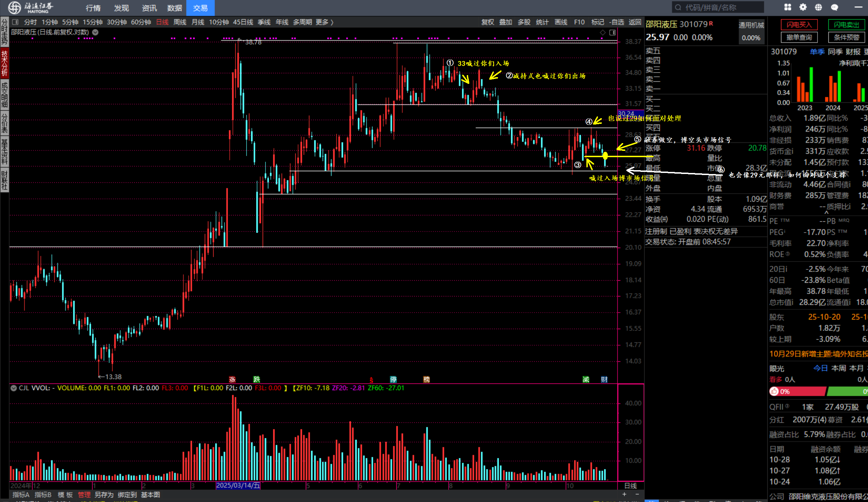This screenshot has width=868, height=502.
Task: Expand chart title dropdown next to 对数
Action: tap(95, 32)
